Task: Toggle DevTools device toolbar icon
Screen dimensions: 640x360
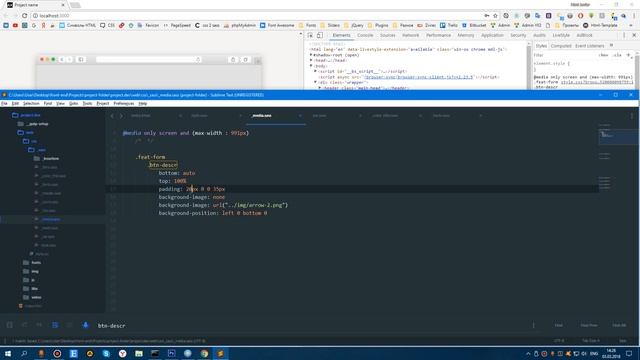Action: tap(320, 36)
